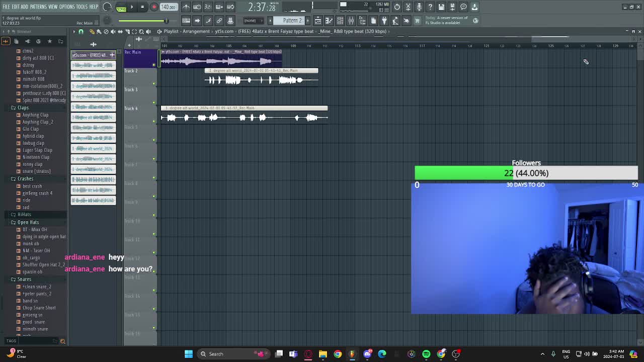
Task: Select the dirty asf 808 [C] sample
Action: pyautogui.click(x=38, y=58)
